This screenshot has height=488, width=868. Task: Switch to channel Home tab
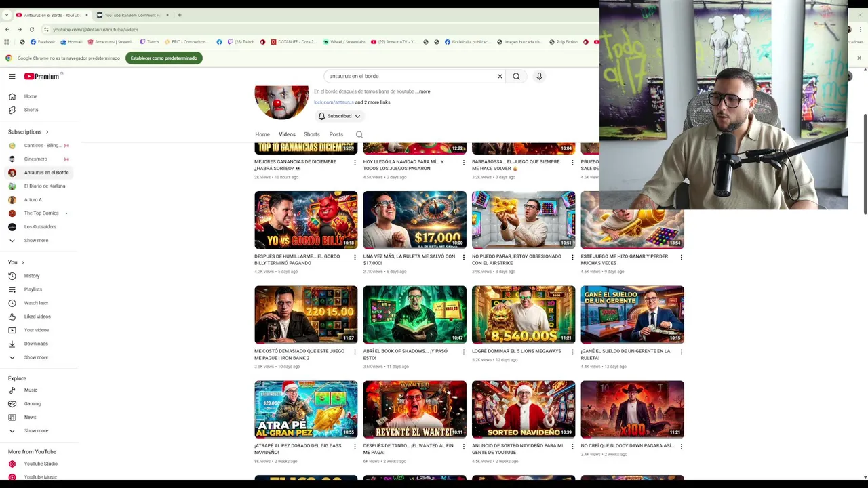(x=262, y=134)
